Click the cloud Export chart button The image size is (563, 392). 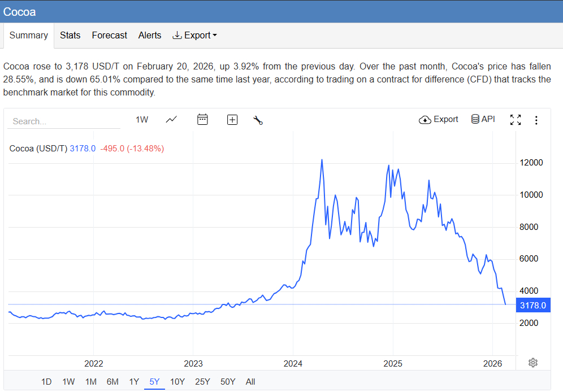(x=438, y=119)
